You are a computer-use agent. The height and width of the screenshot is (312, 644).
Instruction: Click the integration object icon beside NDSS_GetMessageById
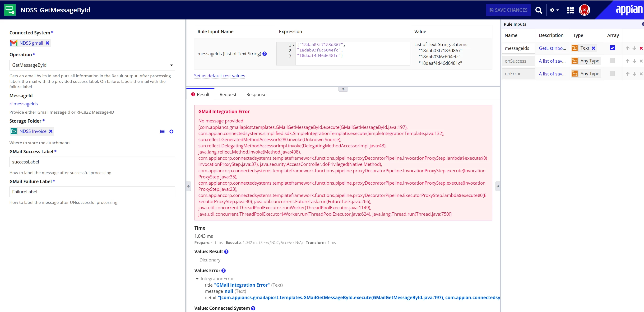point(10,10)
